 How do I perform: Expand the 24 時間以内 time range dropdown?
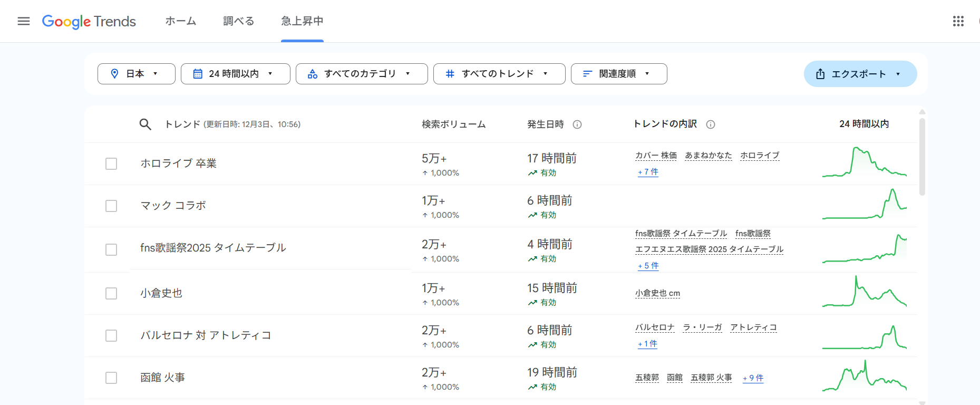point(235,74)
